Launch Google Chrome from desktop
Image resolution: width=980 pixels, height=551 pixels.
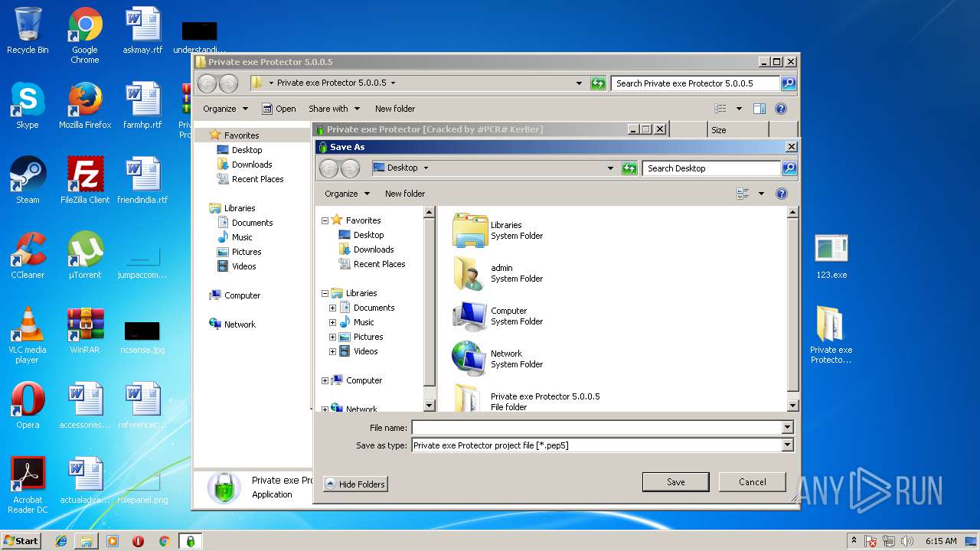[x=85, y=35]
